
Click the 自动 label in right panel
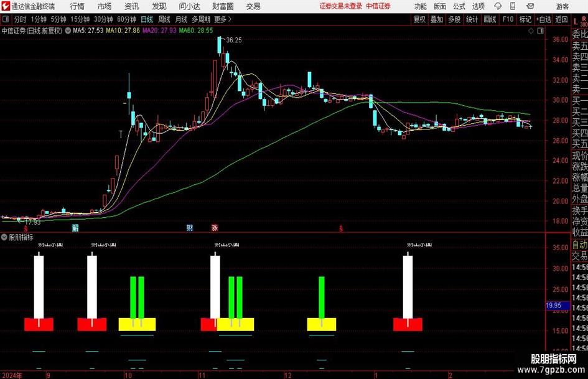coord(580,245)
